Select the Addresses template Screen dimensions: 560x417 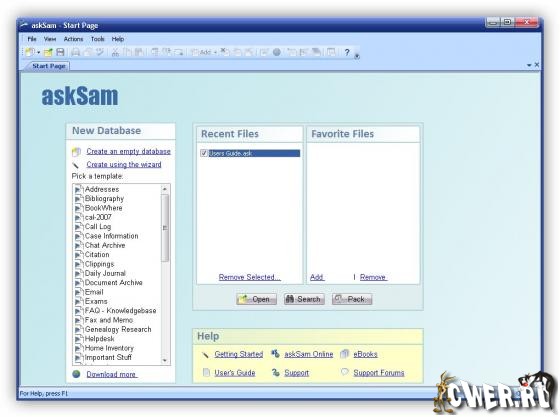102,189
